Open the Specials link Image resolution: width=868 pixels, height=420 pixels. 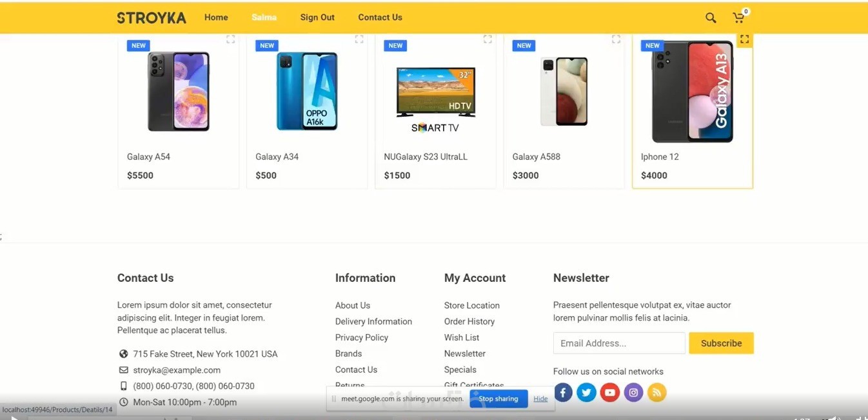[x=460, y=370]
